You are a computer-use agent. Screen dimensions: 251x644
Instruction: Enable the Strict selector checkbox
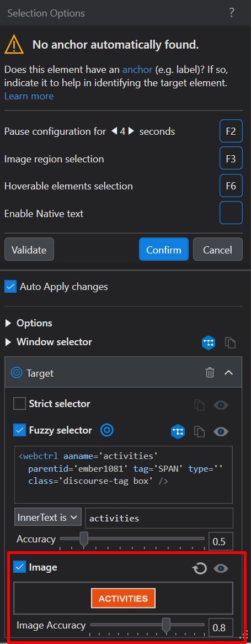click(x=19, y=403)
